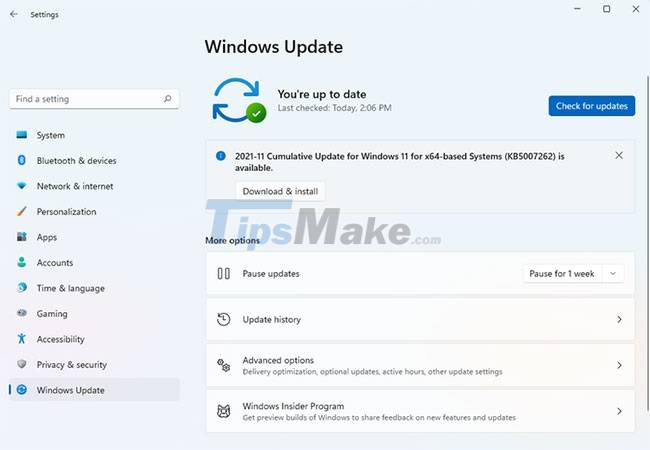Viewport: 650px width, 450px height.
Task: Click You're up to date text
Action: 322,94
